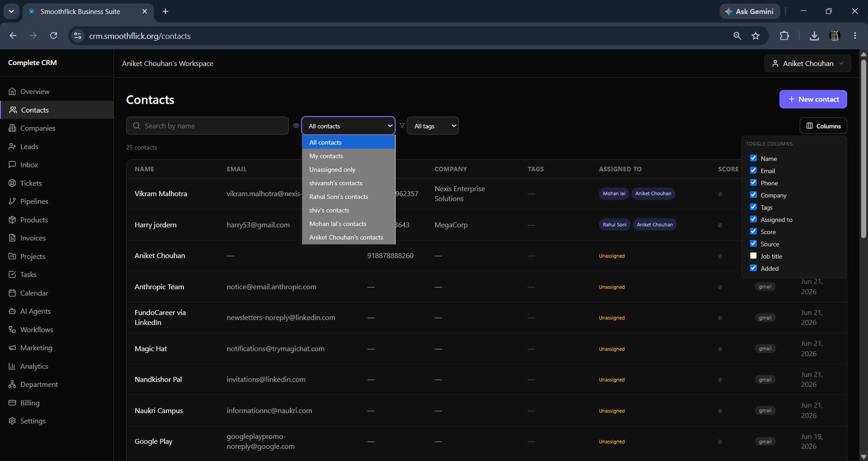Click the NAME column header
This screenshot has width=868, height=461.
tap(144, 169)
